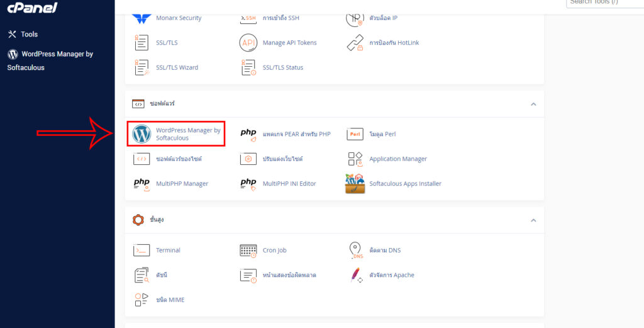The image size is (644, 328).
Task: Click the Application Manager icon
Action: tap(355, 159)
